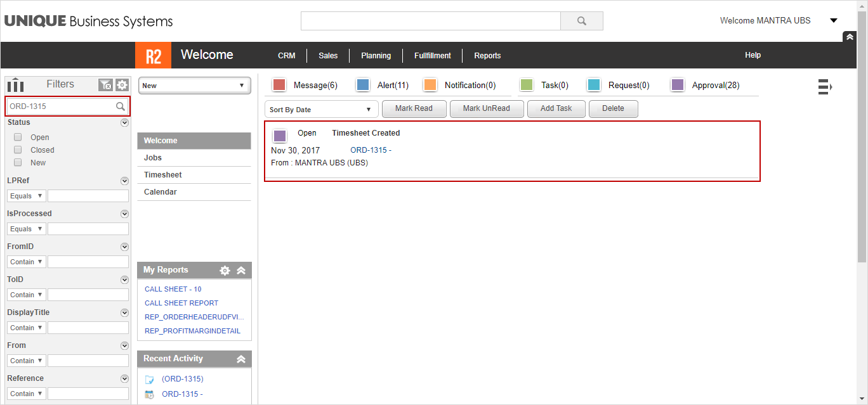Open the CRM menu

[x=286, y=56]
